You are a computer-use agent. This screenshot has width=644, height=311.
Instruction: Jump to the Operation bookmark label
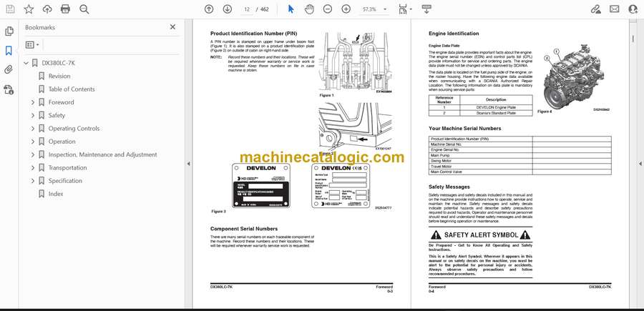click(x=62, y=142)
